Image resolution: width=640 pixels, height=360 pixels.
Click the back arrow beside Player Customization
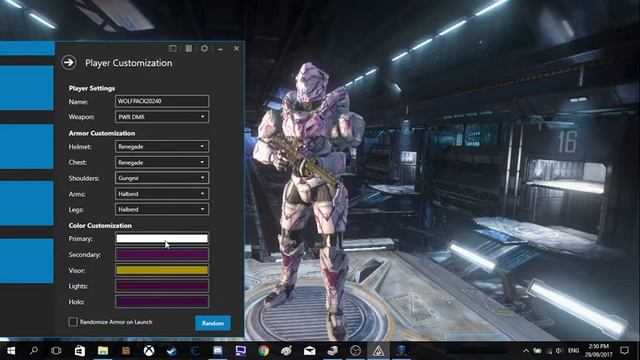(x=69, y=62)
